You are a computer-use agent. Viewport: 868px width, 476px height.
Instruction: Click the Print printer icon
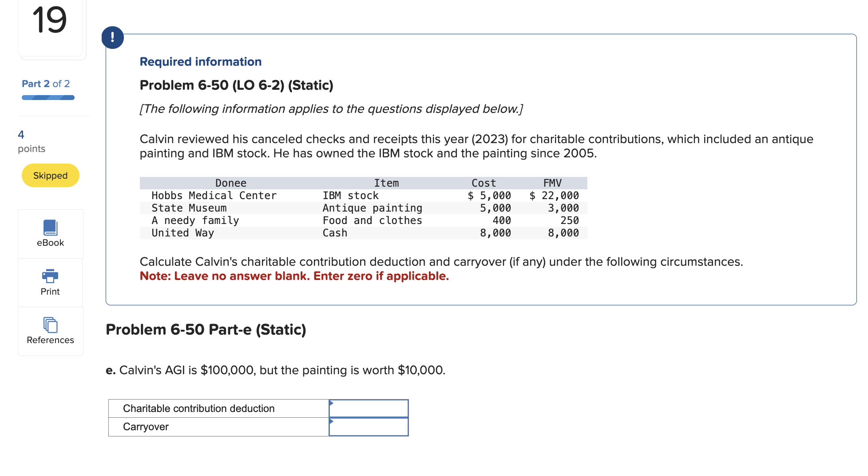tap(50, 276)
